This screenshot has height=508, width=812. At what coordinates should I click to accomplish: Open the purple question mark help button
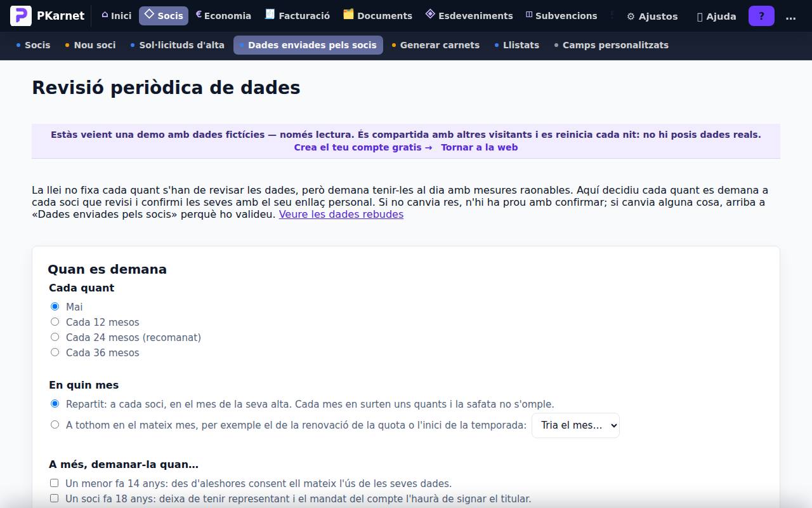[761, 16]
